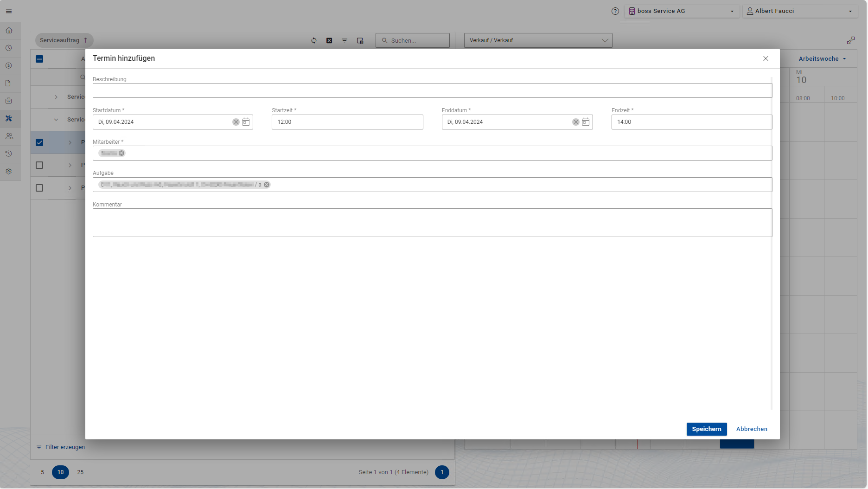Image resolution: width=868 pixels, height=489 pixels.
Task: Uncheck the checked row checkbox
Action: pyautogui.click(x=39, y=142)
